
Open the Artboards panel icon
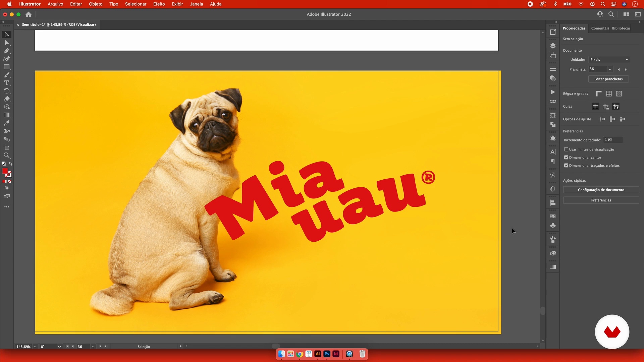pos(553,55)
